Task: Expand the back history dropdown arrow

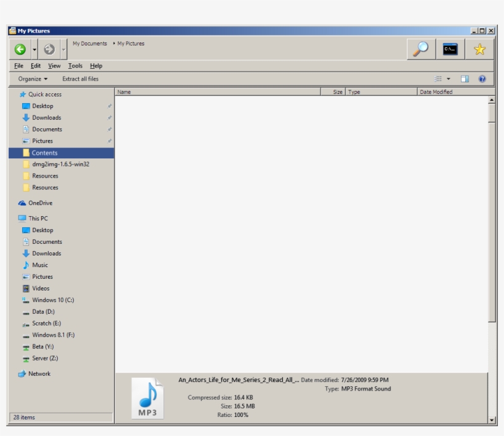Action: (x=34, y=49)
